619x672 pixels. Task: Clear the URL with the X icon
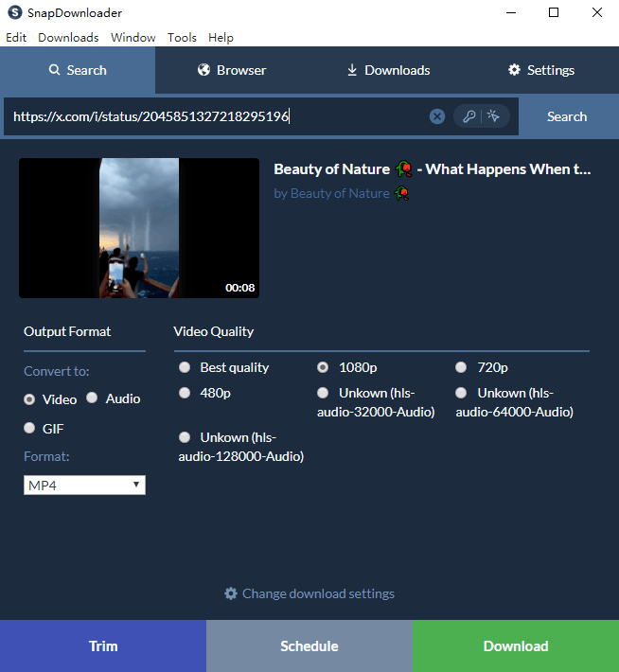pyautogui.click(x=437, y=116)
